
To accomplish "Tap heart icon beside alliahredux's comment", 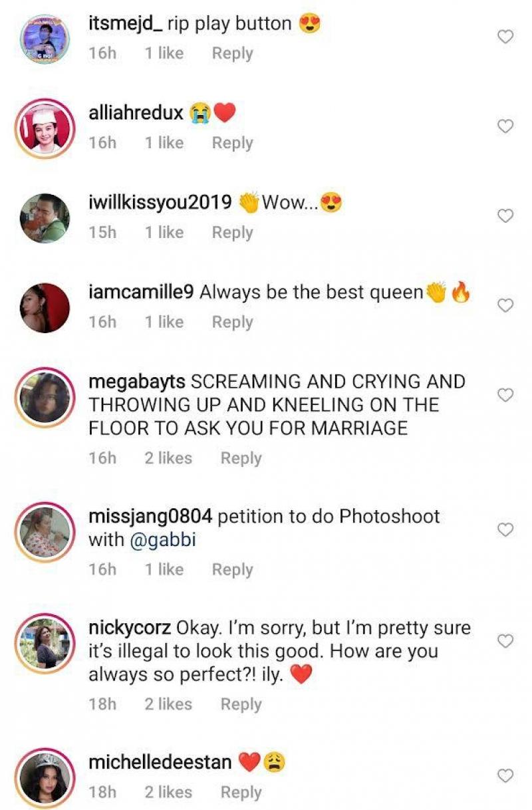I will [x=505, y=126].
